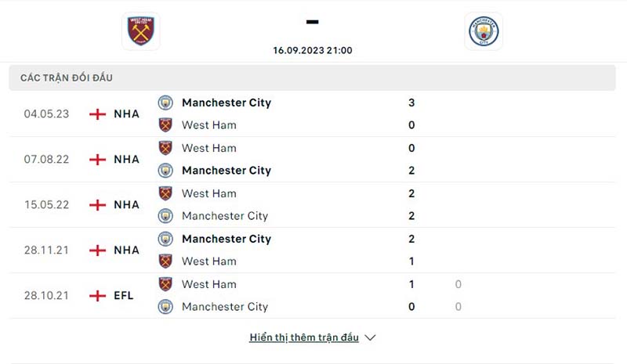Click West Ham badge in 28.11.21 match
The image size is (627, 364).
coord(165,261)
